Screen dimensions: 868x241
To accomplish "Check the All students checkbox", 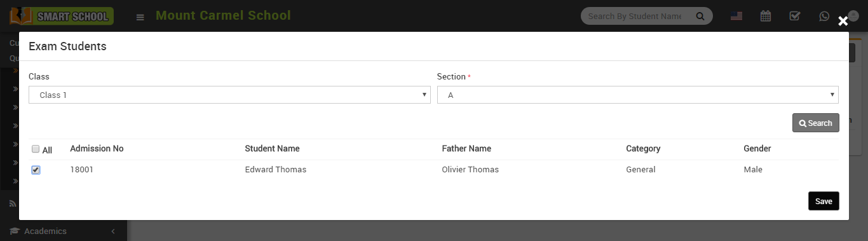I will (x=36, y=149).
